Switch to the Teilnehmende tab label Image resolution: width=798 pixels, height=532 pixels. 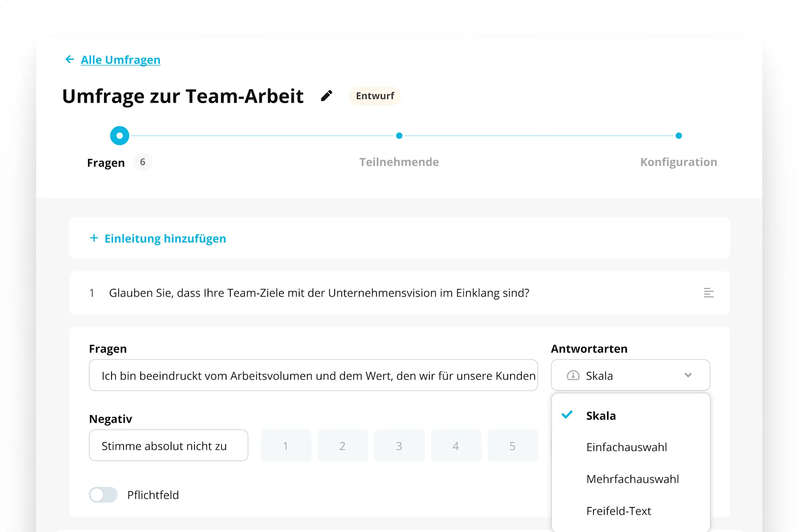tap(399, 162)
